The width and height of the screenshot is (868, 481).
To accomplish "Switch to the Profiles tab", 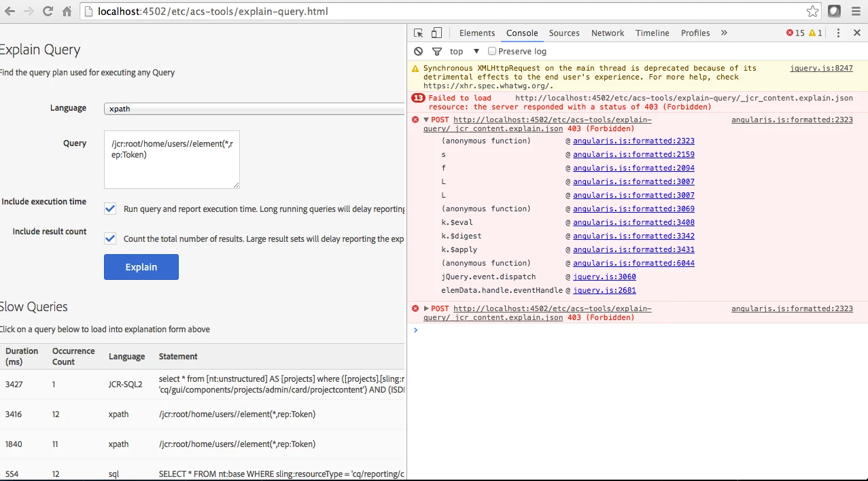I will point(695,33).
